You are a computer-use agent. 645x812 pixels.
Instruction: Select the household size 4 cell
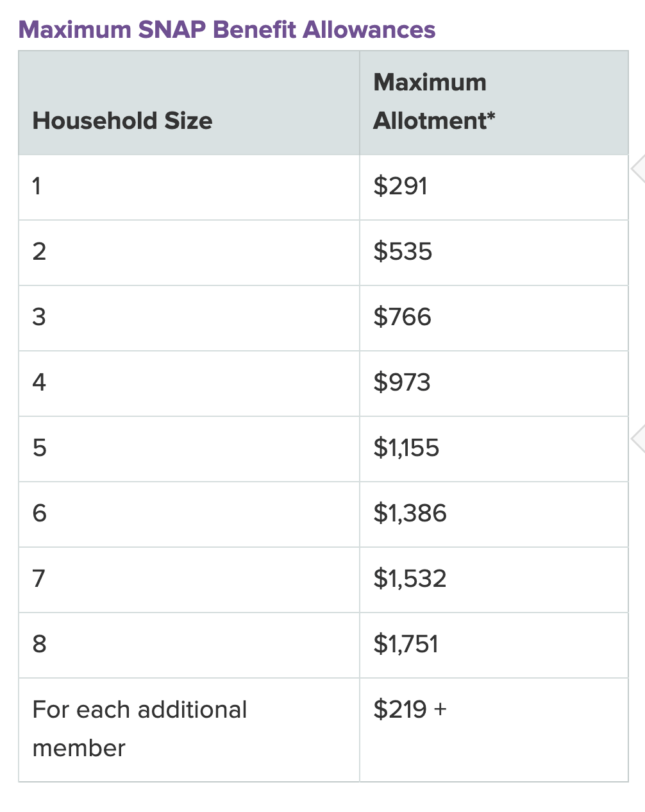pos(39,382)
